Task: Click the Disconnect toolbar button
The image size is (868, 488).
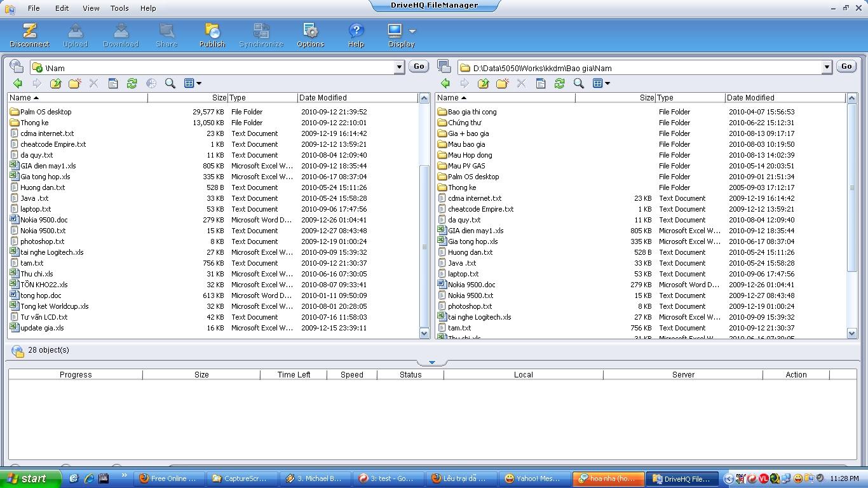Action: click(x=29, y=35)
